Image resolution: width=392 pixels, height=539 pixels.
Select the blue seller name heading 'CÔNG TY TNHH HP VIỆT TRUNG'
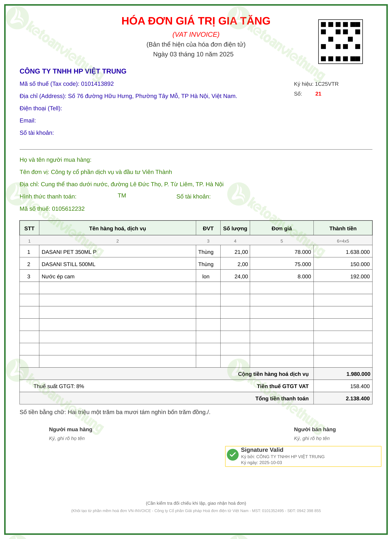pyautogui.click(x=73, y=71)
